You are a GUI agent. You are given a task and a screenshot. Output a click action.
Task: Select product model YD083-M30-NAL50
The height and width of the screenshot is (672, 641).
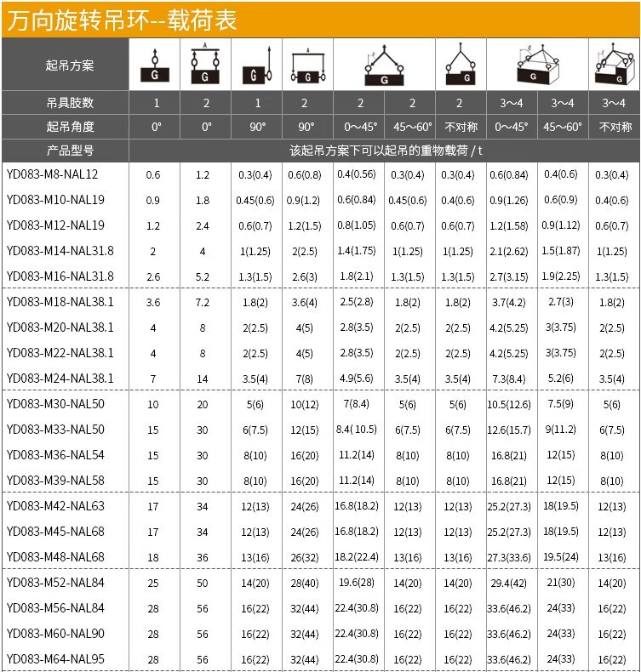click(55, 404)
